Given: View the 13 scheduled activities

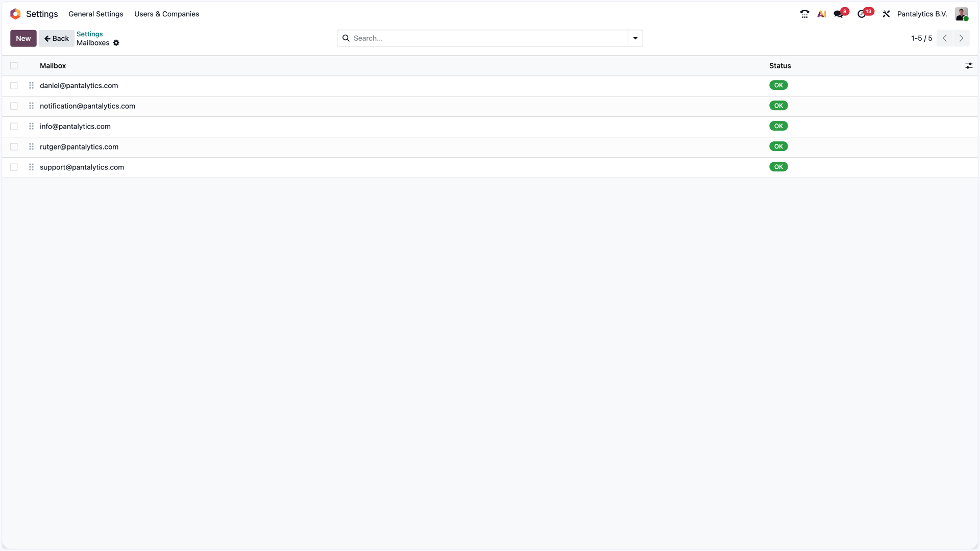Looking at the screenshot, I should click(864, 14).
